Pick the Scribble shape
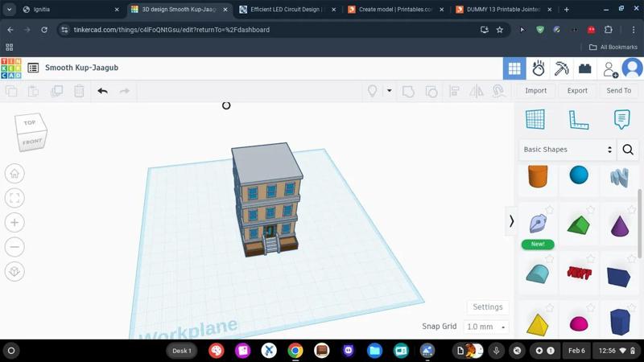This screenshot has width=644, height=362. [x=619, y=177]
